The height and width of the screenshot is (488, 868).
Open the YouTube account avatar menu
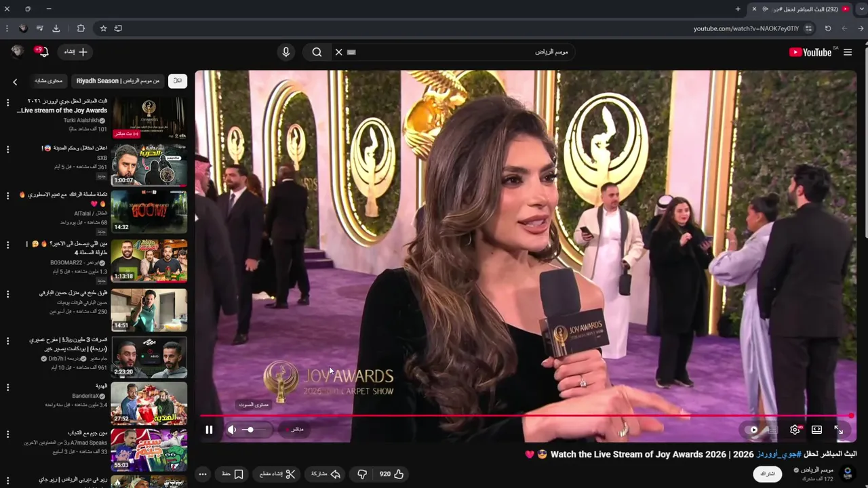pyautogui.click(x=18, y=52)
